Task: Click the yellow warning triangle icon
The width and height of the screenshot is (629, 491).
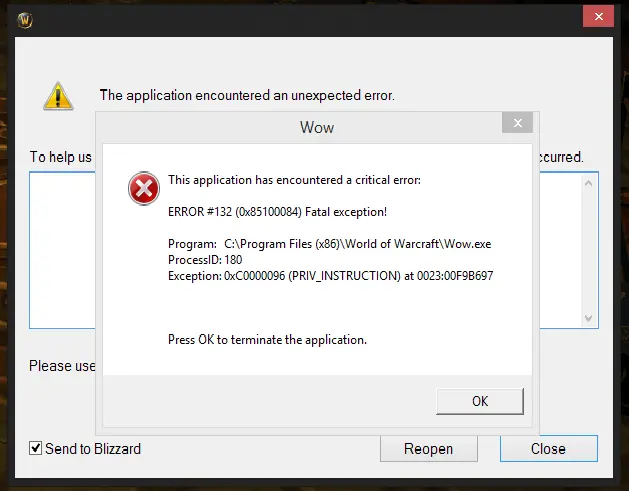Action: (x=58, y=96)
